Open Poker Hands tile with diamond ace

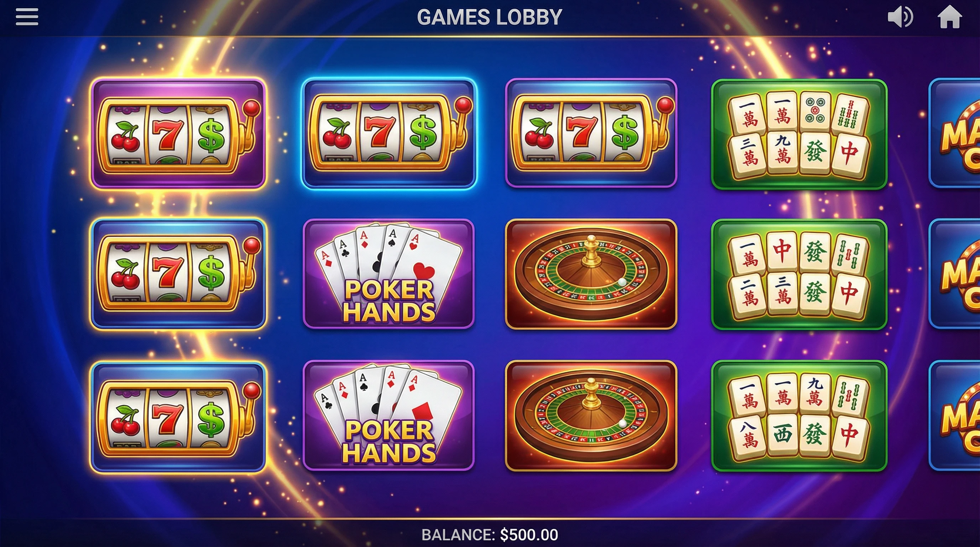[389, 415]
